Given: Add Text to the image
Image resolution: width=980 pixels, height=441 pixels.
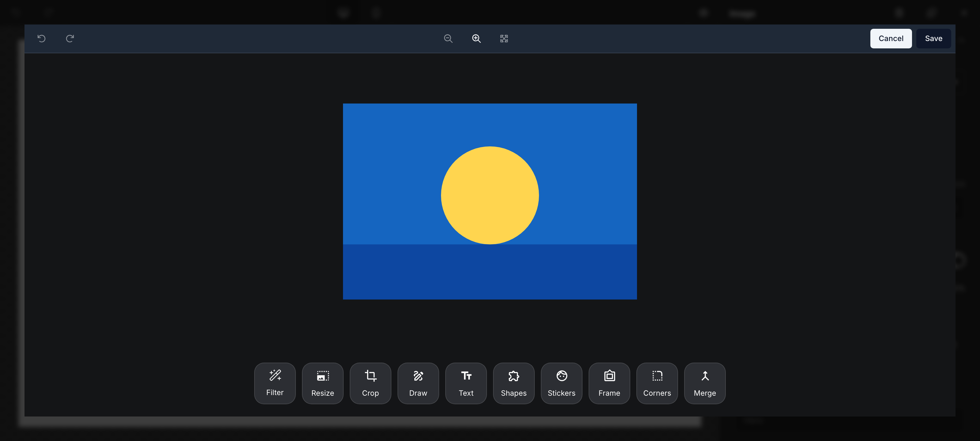Looking at the screenshot, I should [466, 383].
